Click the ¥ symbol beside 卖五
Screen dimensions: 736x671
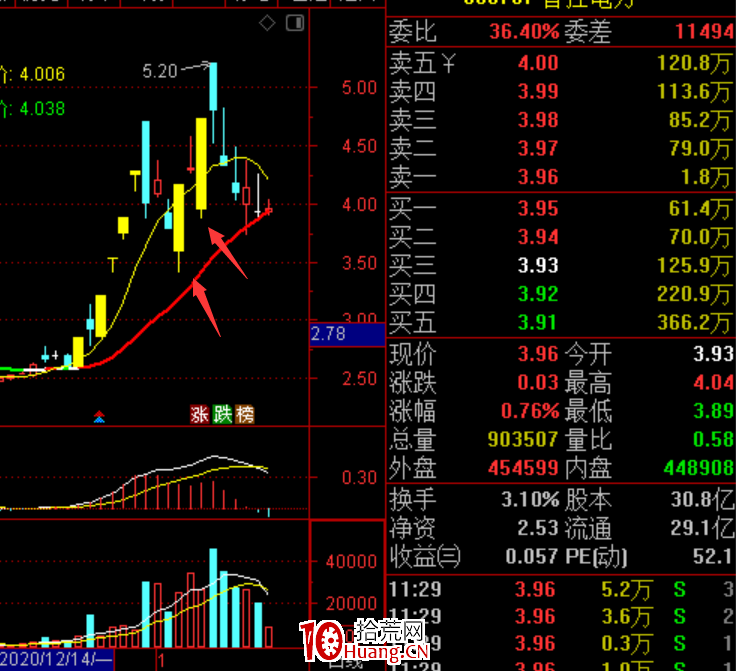(448, 63)
